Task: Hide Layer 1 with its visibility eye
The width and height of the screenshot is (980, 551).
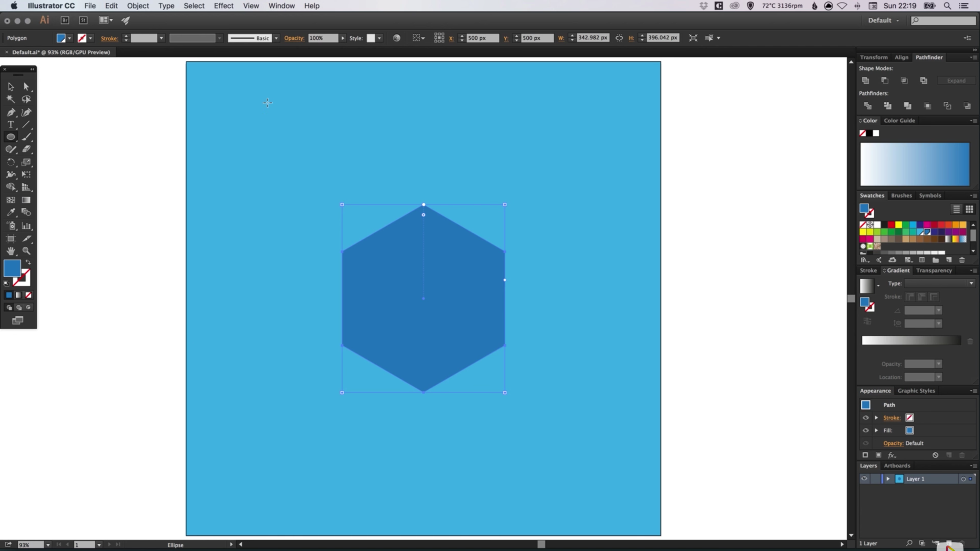Action: tap(865, 478)
